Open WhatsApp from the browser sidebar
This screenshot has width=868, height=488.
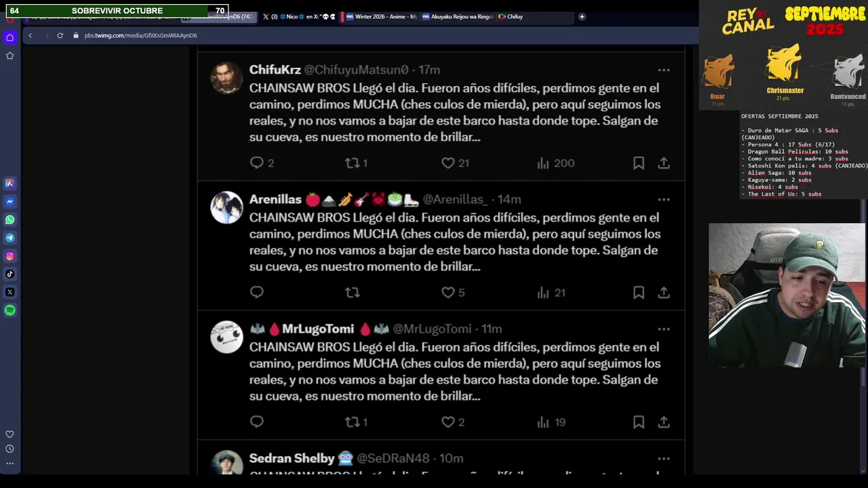(10, 220)
